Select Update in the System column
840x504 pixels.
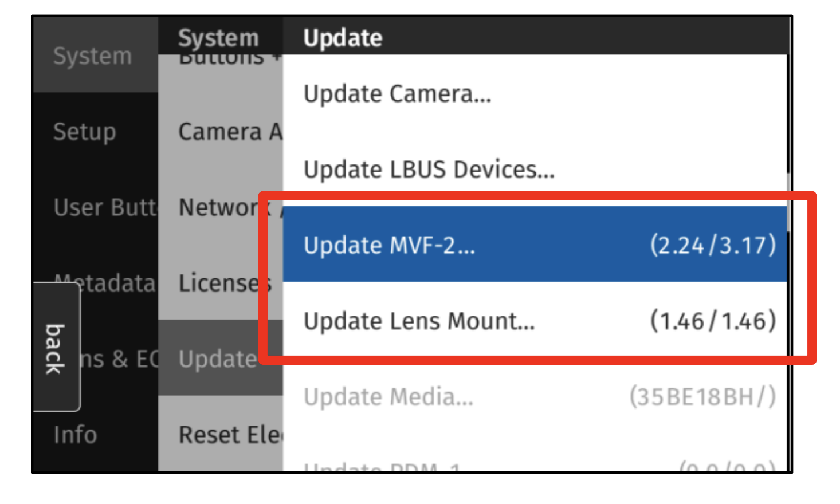(218, 359)
